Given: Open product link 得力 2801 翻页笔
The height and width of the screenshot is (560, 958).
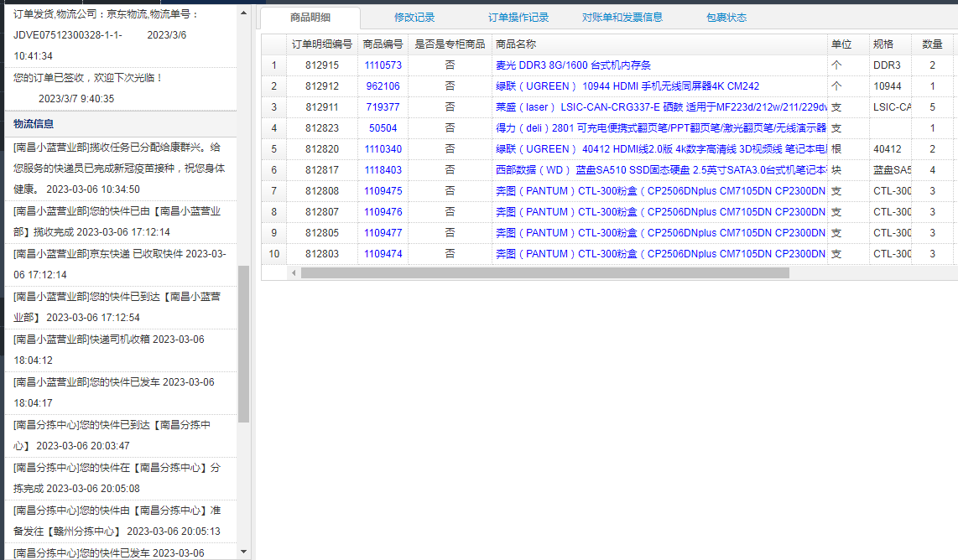Looking at the screenshot, I should [x=661, y=128].
